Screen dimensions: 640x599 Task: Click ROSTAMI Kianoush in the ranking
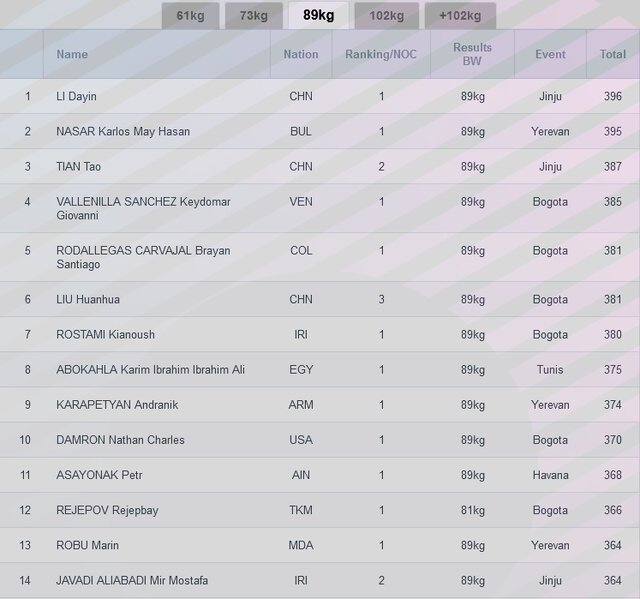tap(105, 335)
